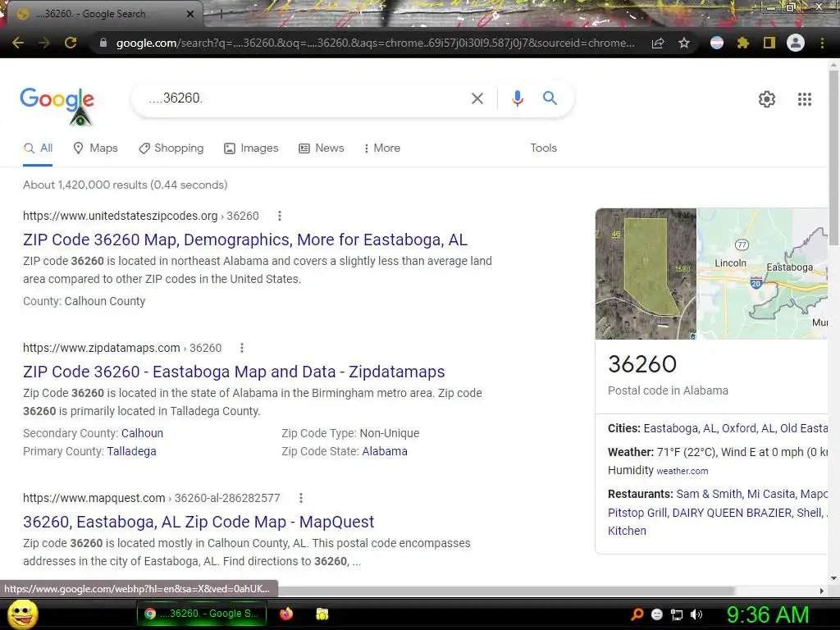Open the network tray icon
The width and height of the screenshot is (840, 630).
[677, 614]
